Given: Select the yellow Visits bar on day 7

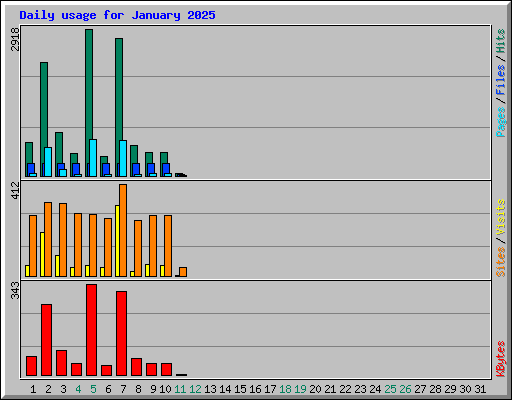Looking at the screenshot, I should [x=117, y=241].
